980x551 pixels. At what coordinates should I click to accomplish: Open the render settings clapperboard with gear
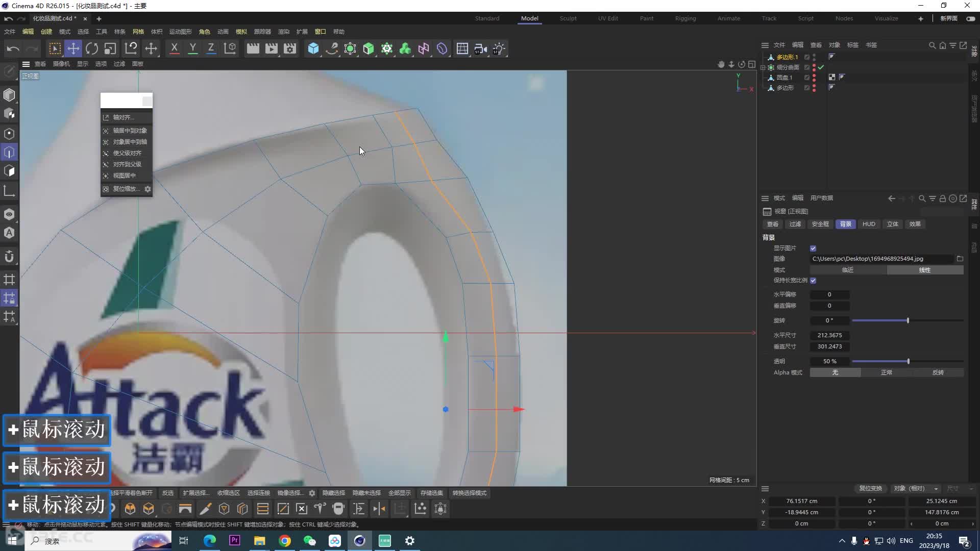290,49
